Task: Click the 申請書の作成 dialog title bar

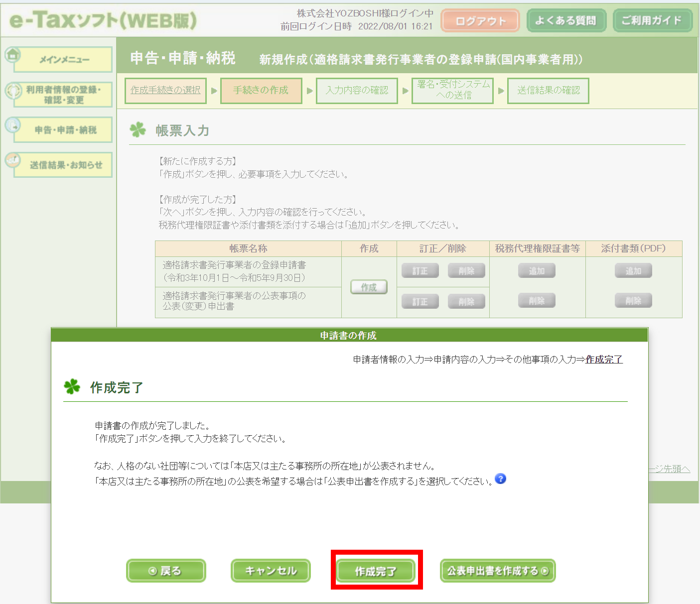Action: 349,335
